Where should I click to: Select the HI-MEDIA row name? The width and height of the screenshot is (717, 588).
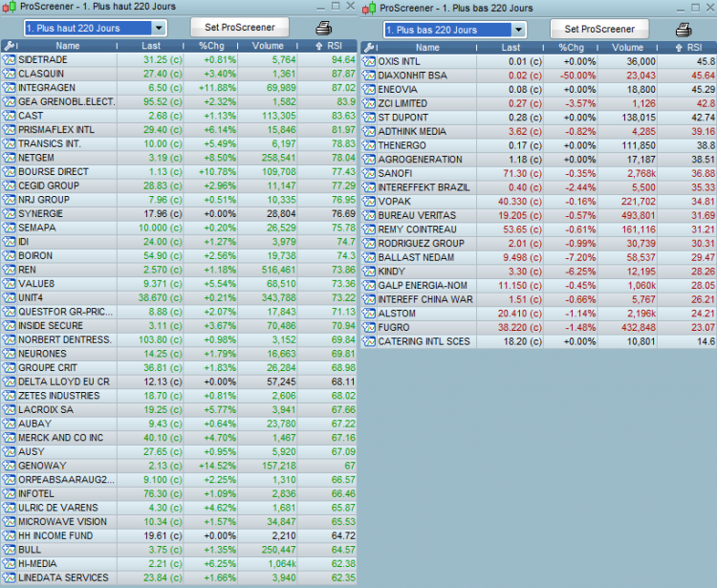point(37,564)
